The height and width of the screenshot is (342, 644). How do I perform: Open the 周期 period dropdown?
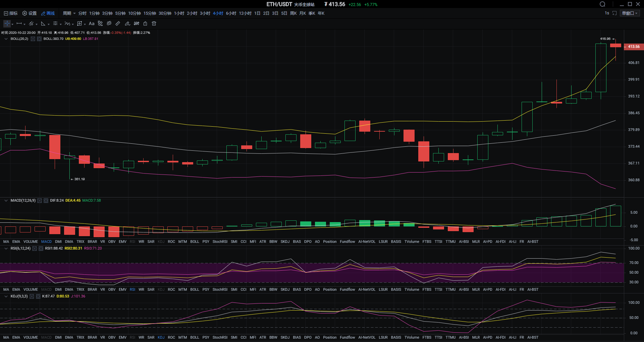coord(69,13)
